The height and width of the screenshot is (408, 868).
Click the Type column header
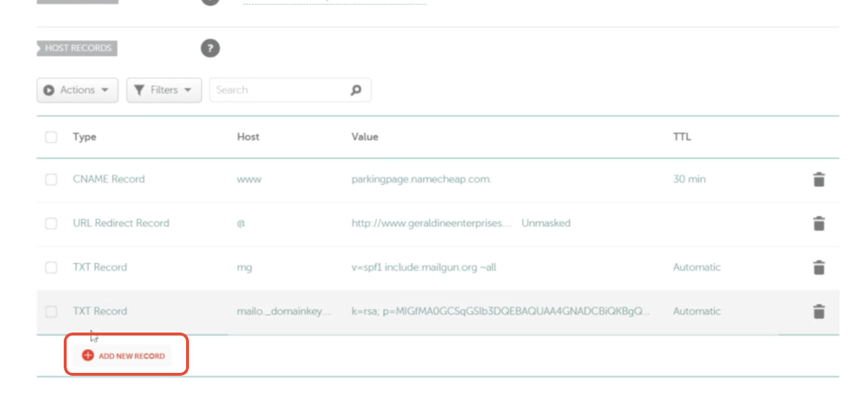[x=84, y=137]
